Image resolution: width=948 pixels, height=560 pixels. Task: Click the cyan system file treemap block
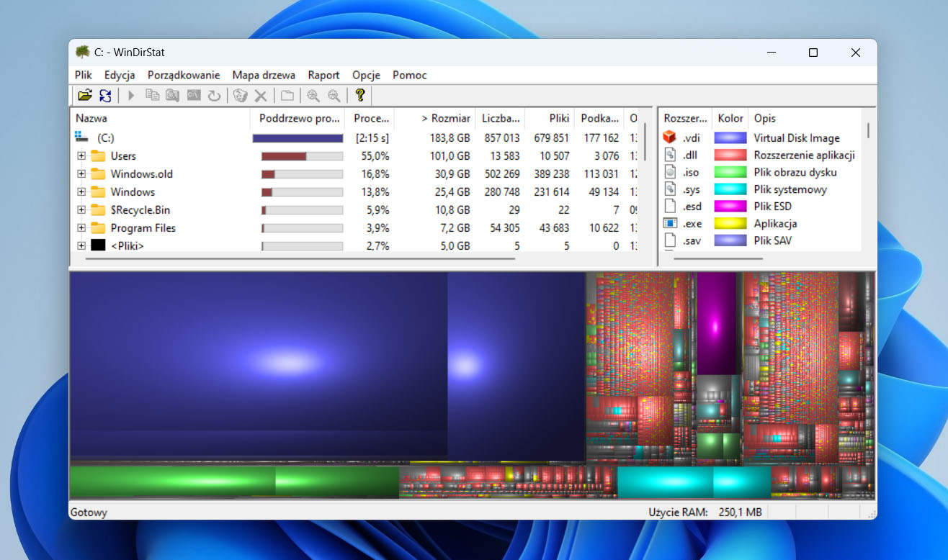click(x=664, y=482)
